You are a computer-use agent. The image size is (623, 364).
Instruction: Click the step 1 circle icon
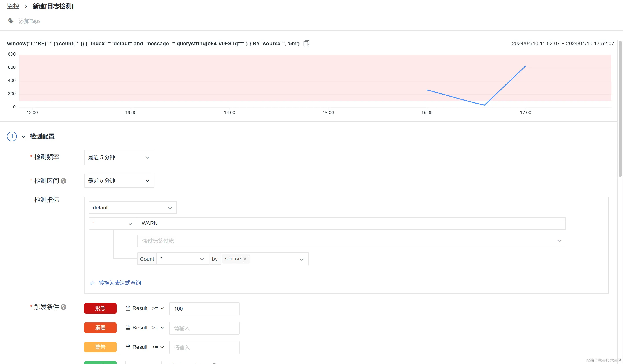point(12,136)
